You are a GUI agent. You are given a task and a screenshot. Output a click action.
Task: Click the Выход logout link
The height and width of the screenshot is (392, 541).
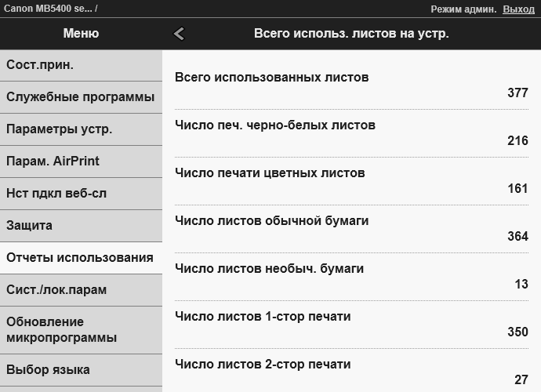518,9
